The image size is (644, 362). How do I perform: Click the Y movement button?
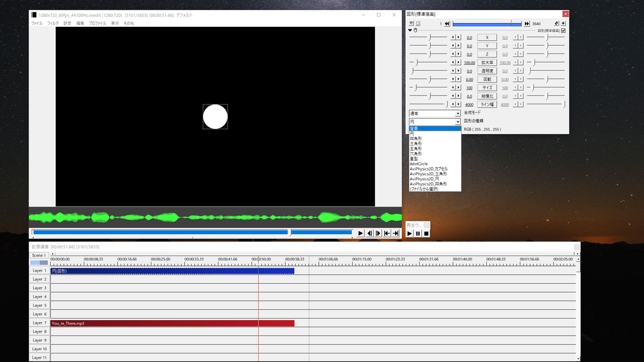coord(487,46)
